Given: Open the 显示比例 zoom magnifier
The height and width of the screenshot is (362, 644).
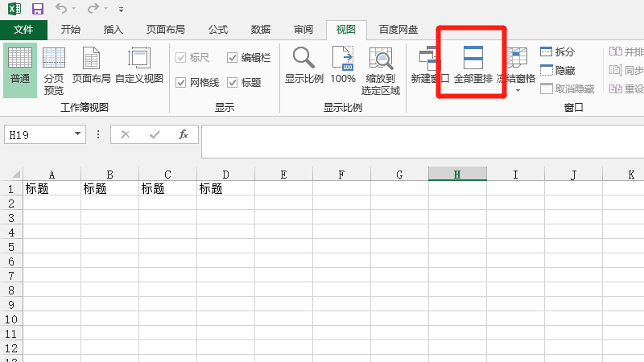Looking at the screenshot, I should [303, 67].
